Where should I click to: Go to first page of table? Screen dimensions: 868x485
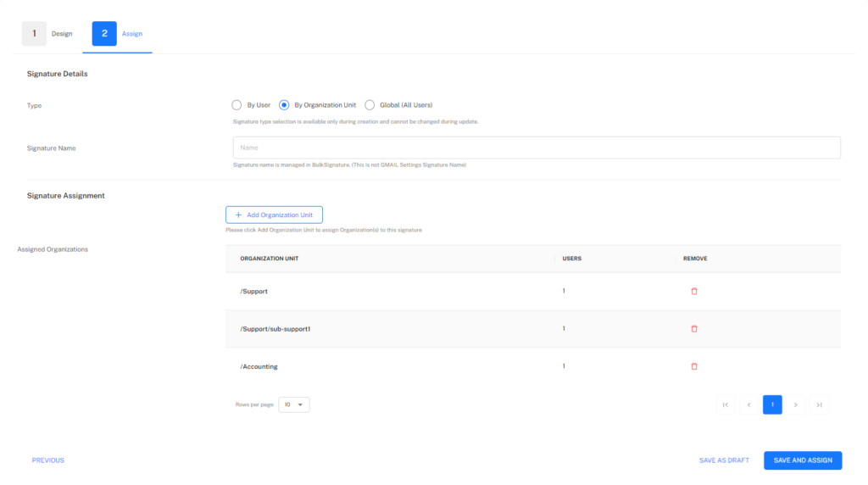726,404
